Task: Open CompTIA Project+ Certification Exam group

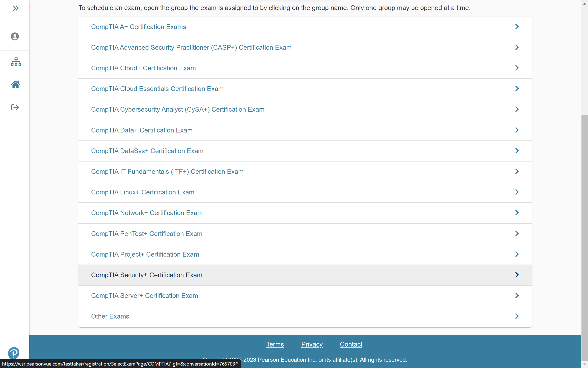Action: 305,254
